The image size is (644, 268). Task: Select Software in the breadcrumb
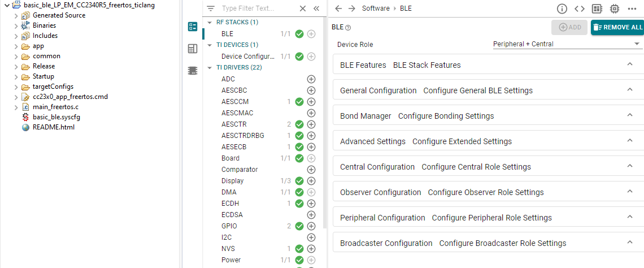[x=376, y=8]
